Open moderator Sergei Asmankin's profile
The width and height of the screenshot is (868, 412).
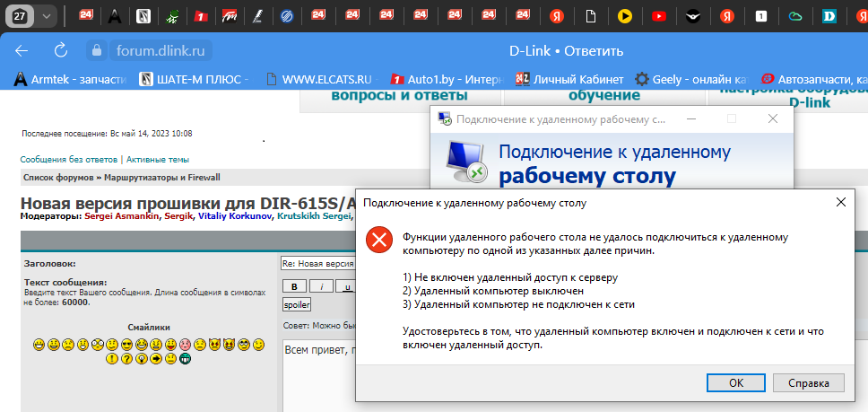122,216
